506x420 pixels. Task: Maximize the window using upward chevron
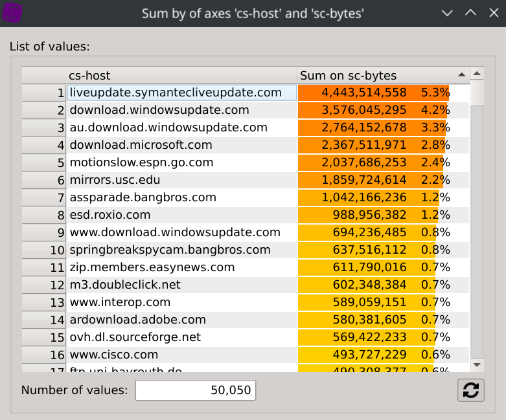pos(470,13)
